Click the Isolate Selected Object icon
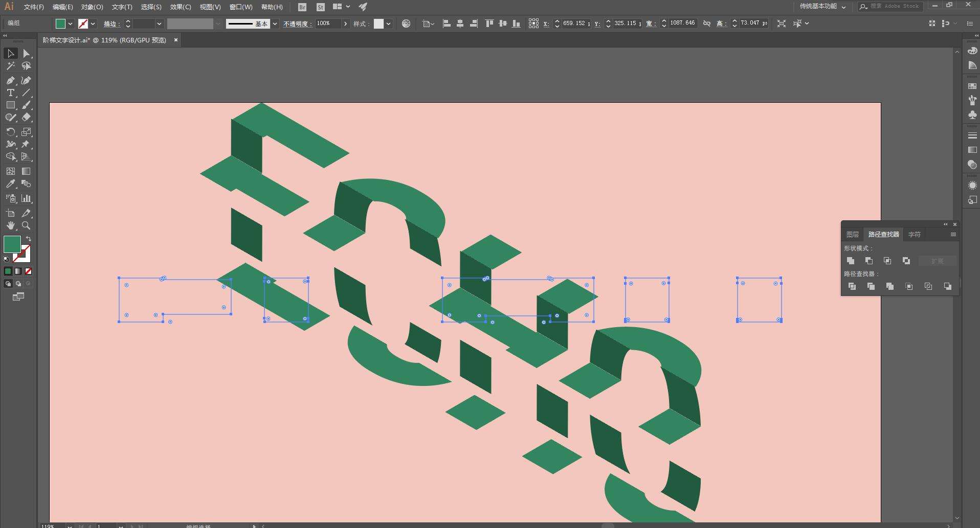The width and height of the screenshot is (980, 528). point(782,24)
